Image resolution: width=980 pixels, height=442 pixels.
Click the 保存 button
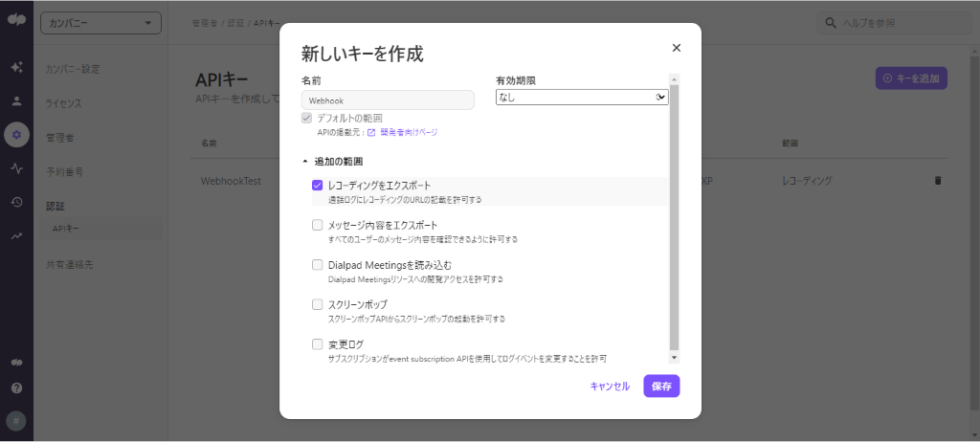point(661,387)
